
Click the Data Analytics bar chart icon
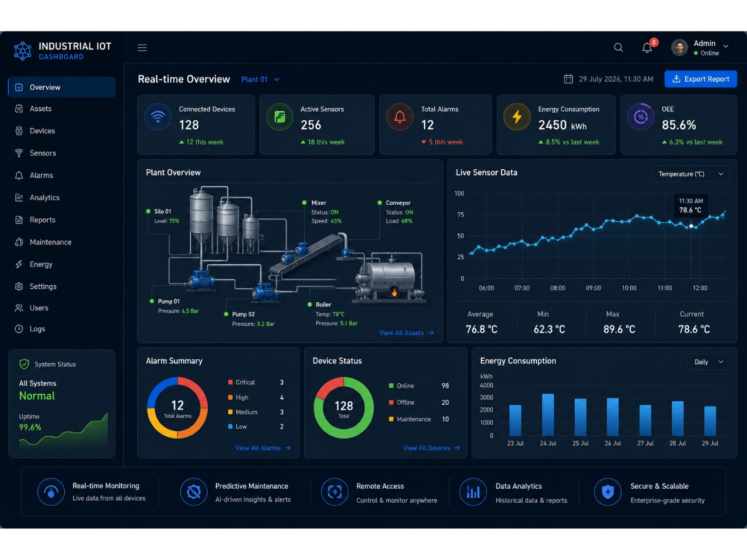click(473, 492)
